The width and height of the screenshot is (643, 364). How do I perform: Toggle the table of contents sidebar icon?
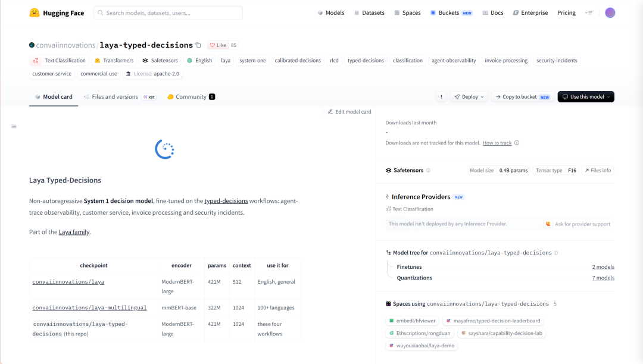(14, 127)
